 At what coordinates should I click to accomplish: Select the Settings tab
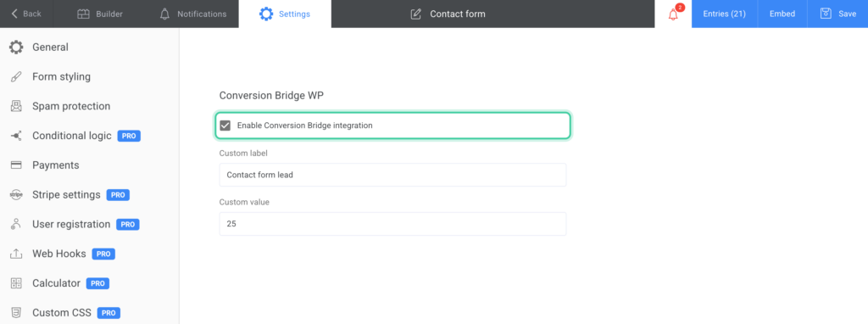(285, 14)
